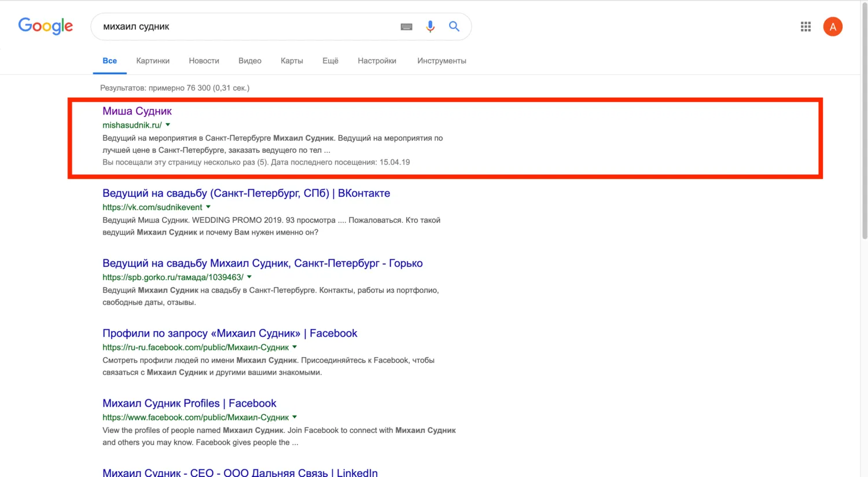Switch to the 'Видео' tab
Screen dimensions: 868x477
coord(250,61)
